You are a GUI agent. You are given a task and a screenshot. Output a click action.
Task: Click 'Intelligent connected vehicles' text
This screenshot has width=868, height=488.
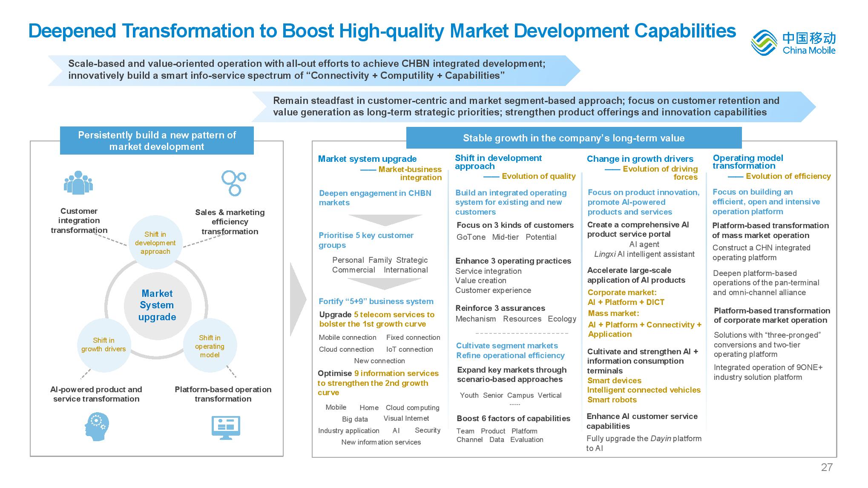pyautogui.click(x=644, y=390)
